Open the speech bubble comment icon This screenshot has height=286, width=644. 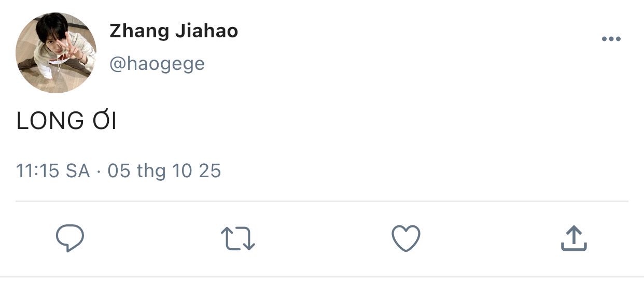pos(70,238)
